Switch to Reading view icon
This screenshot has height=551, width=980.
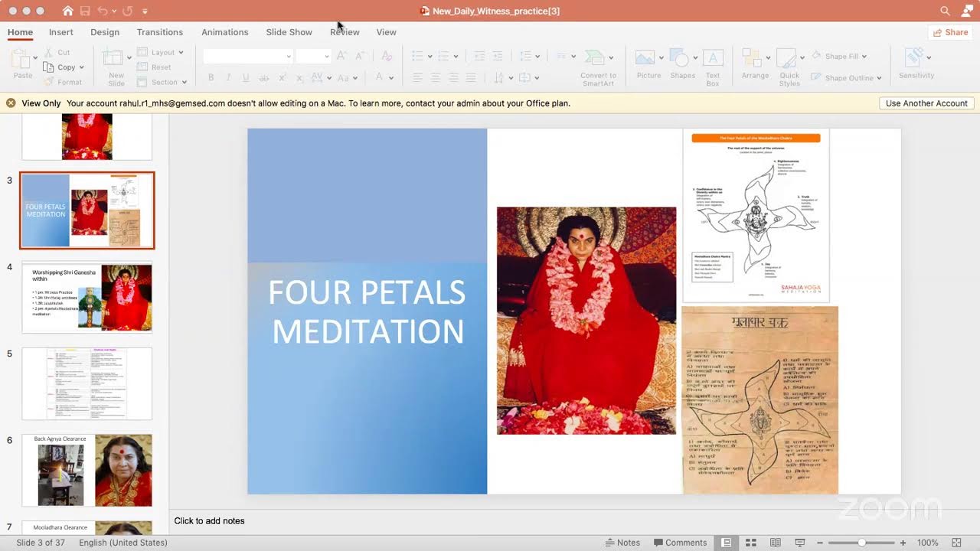coord(775,543)
